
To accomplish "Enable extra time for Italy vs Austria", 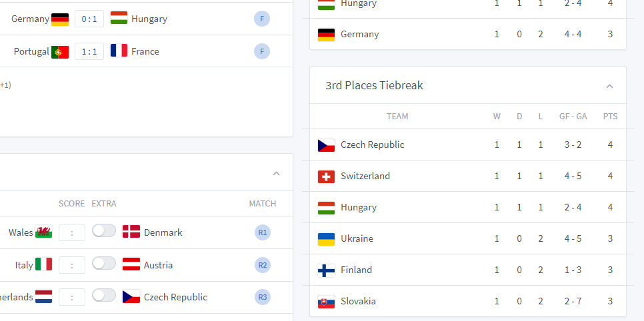I will (x=104, y=264).
